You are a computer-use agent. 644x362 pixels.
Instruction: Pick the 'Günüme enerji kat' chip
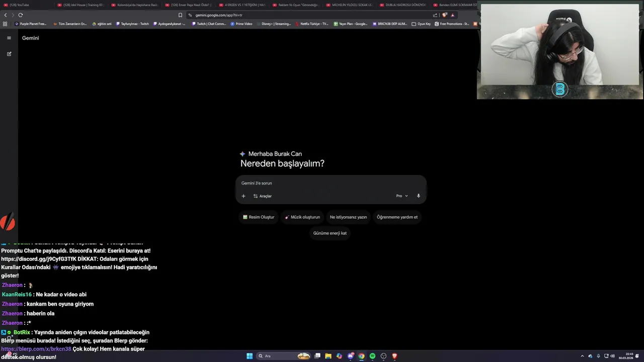pos(330,233)
